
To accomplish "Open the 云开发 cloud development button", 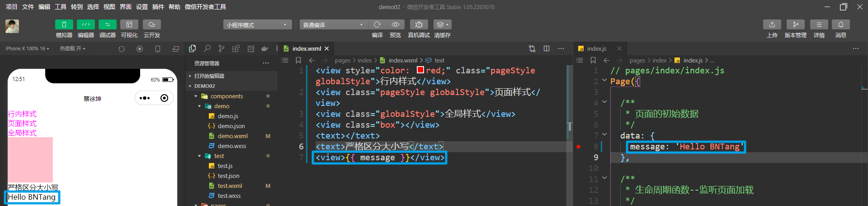I will [x=152, y=24].
